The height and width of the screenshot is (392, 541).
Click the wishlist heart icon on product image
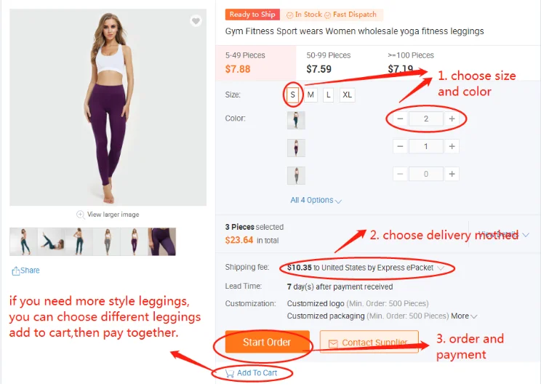point(196,22)
